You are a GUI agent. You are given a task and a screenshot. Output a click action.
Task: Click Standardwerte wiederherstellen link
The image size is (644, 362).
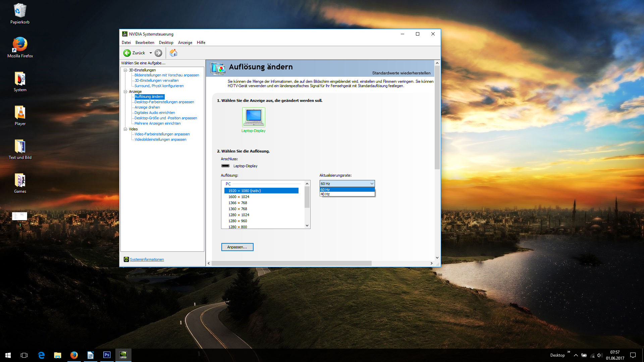pos(401,73)
